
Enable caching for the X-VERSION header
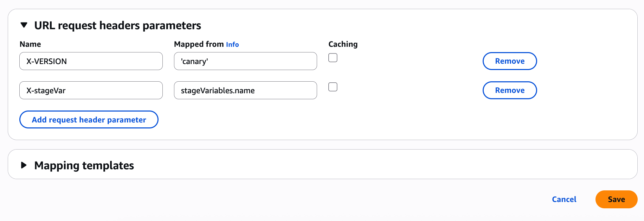click(x=333, y=58)
